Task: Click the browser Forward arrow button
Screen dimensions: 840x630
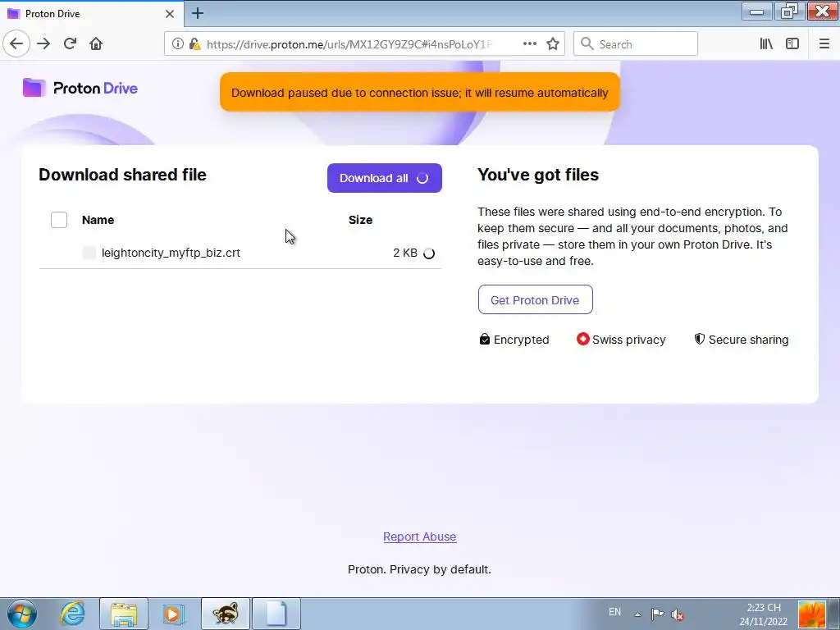Action: pos(43,43)
